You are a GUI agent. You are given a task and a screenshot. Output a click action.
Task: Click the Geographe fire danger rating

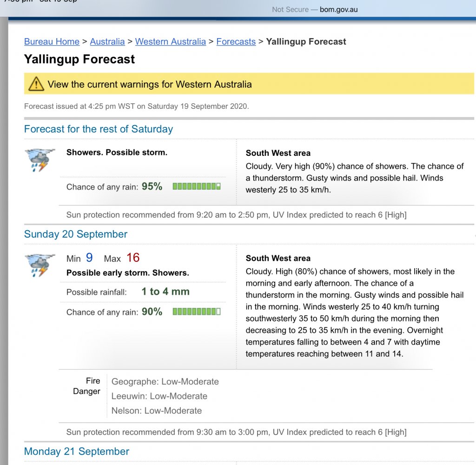point(165,381)
